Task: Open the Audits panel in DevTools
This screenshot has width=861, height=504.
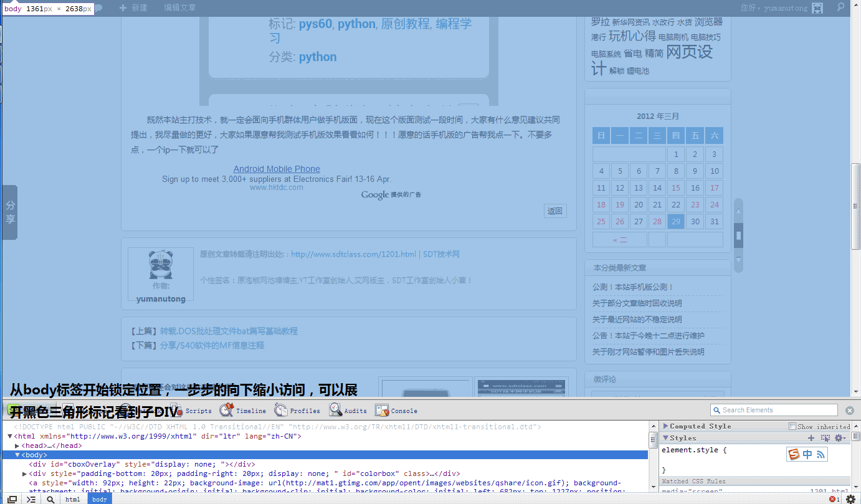Action: point(348,411)
